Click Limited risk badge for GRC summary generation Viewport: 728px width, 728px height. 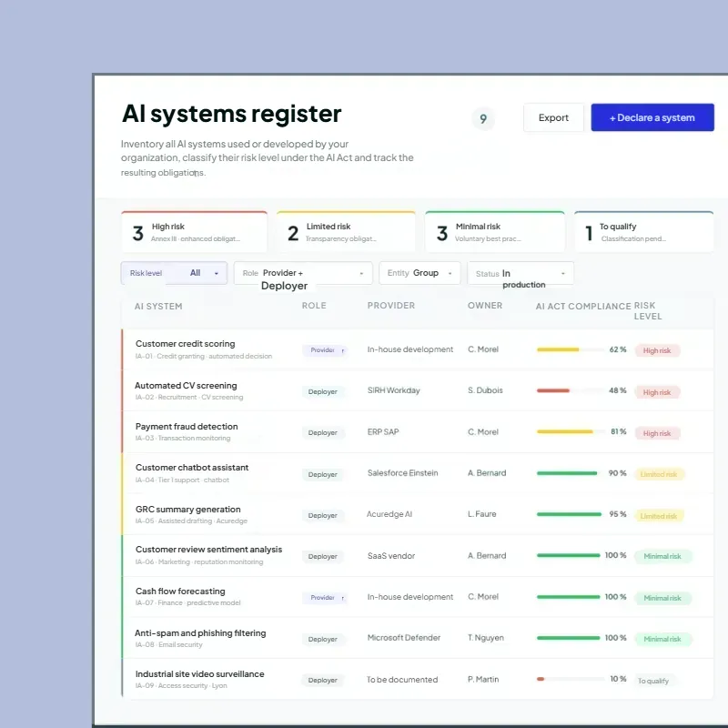click(x=659, y=516)
